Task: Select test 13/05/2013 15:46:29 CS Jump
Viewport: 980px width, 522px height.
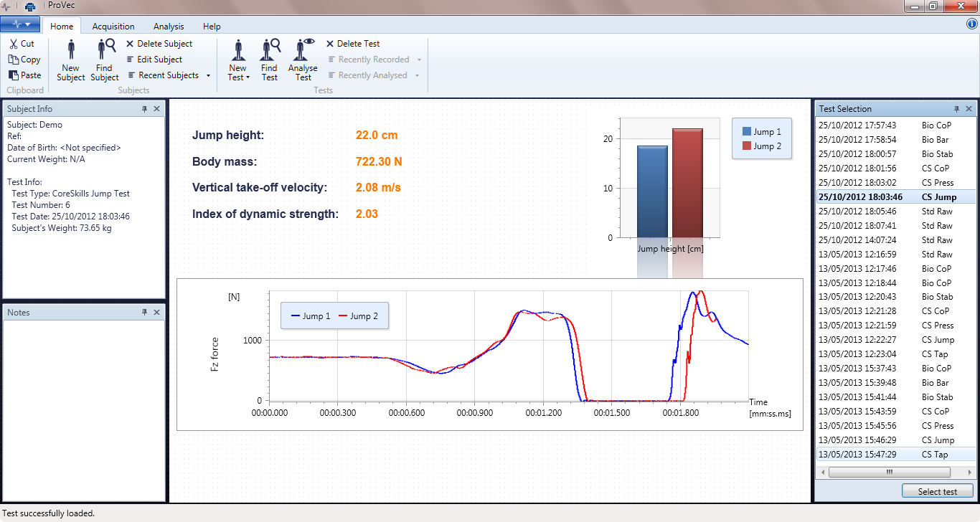Action: point(896,440)
